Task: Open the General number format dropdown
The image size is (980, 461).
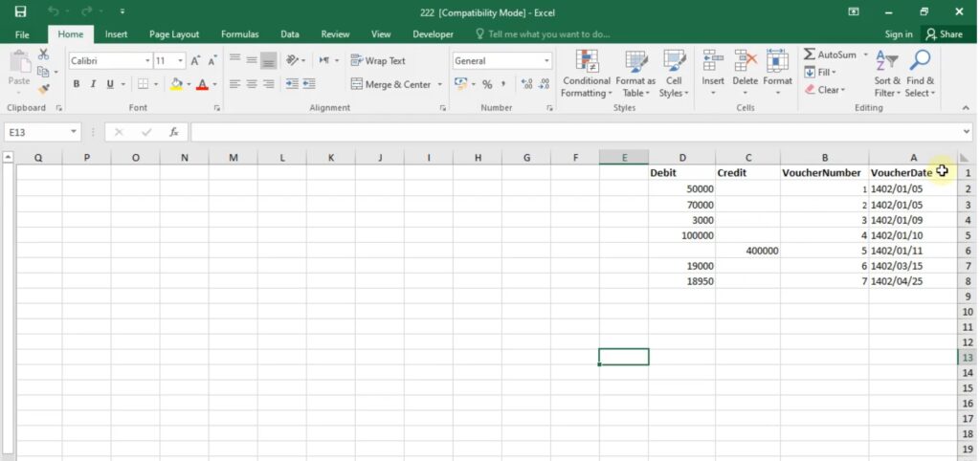Action: tap(546, 60)
